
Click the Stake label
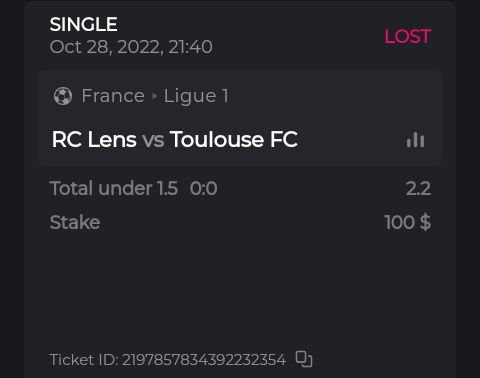pos(75,222)
